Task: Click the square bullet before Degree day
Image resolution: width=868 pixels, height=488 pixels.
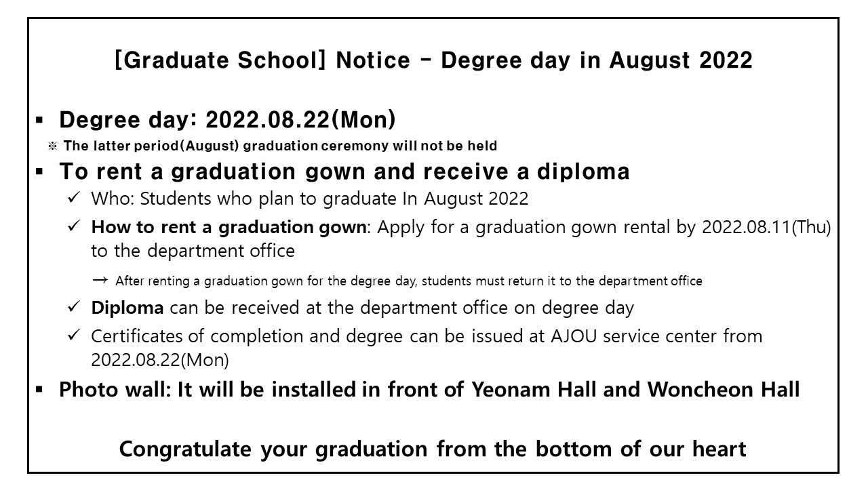Action: tap(39, 121)
